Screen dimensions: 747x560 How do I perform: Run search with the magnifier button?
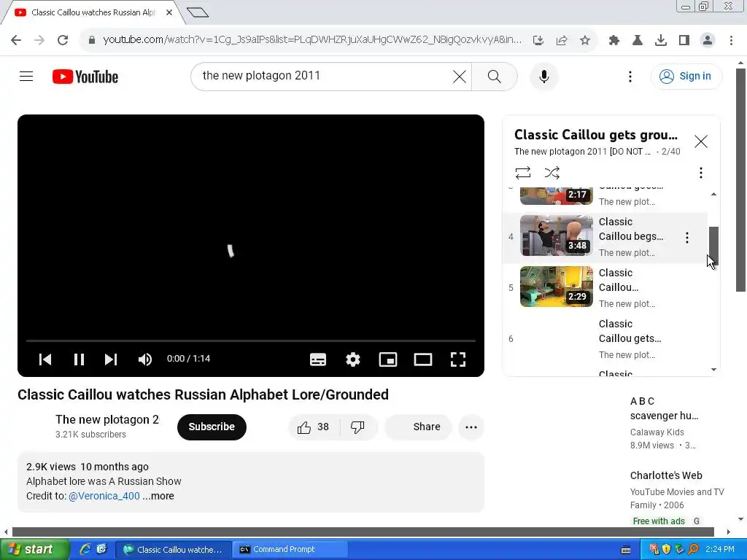(x=494, y=76)
